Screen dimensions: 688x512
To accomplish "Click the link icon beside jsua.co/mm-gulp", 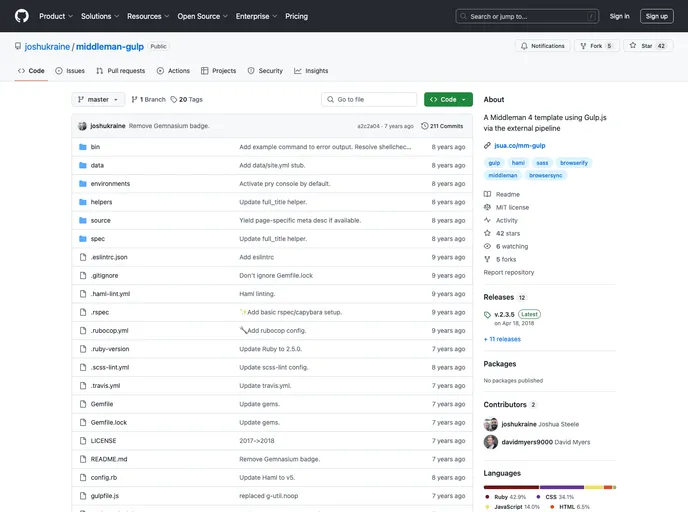I will [x=487, y=145].
